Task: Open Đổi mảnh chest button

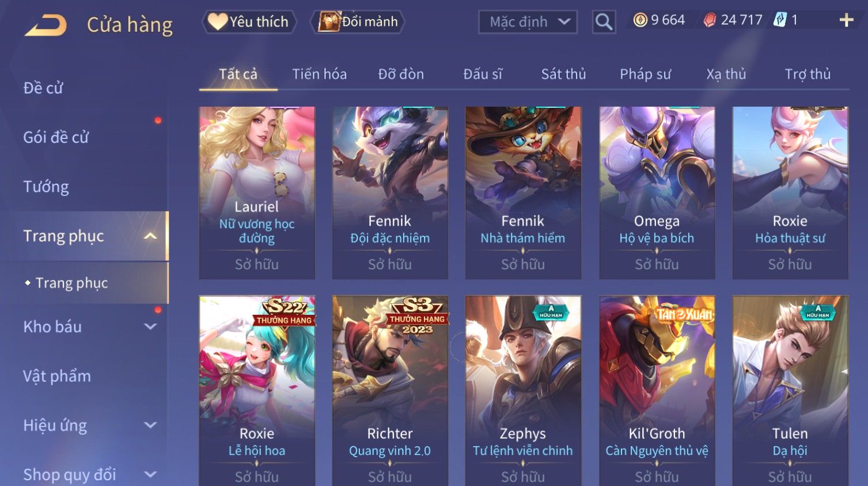Action: click(358, 22)
